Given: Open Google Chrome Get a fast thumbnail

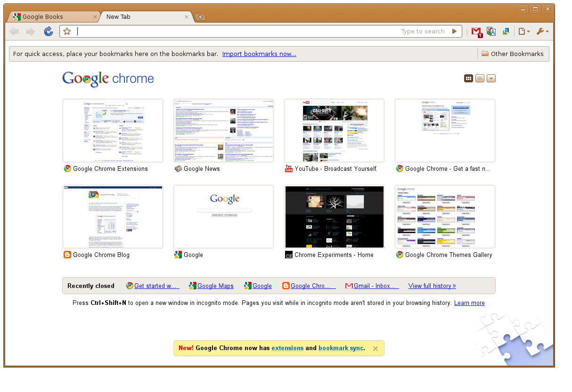Looking at the screenshot, I should click(445, 130).
